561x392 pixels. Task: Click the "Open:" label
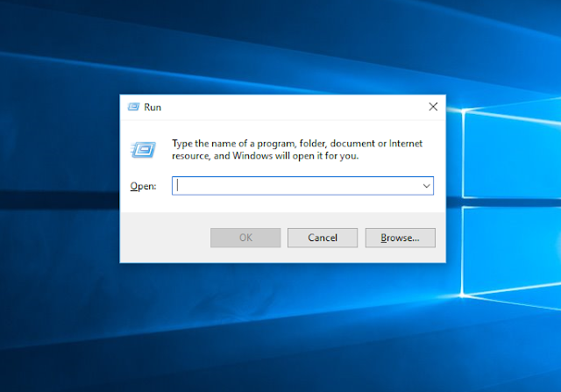(x=143, y=186)
